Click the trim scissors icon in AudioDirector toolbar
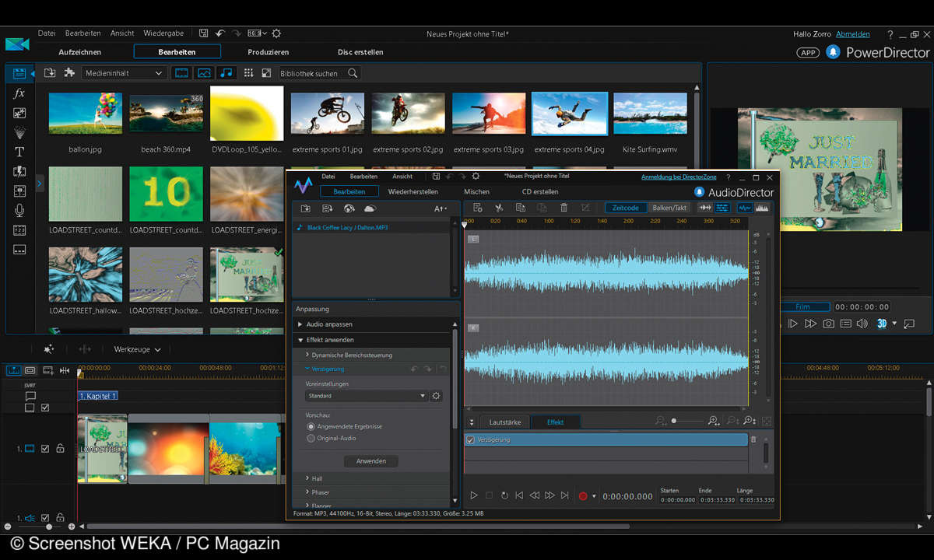This screenshot has width=934, height=560. click(500, 208)
